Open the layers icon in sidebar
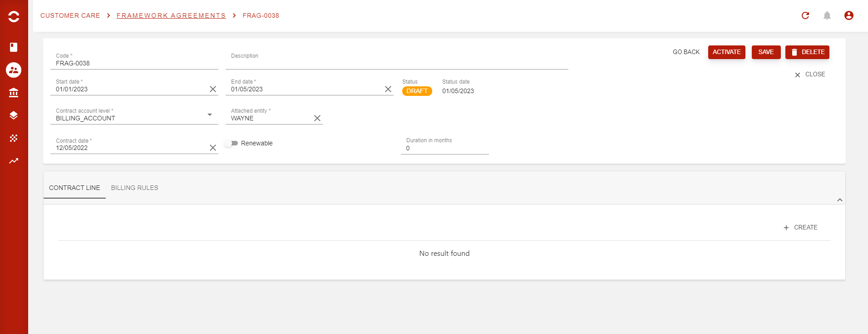The height and width of the screenshot is (334, 868). coord(14,115)
